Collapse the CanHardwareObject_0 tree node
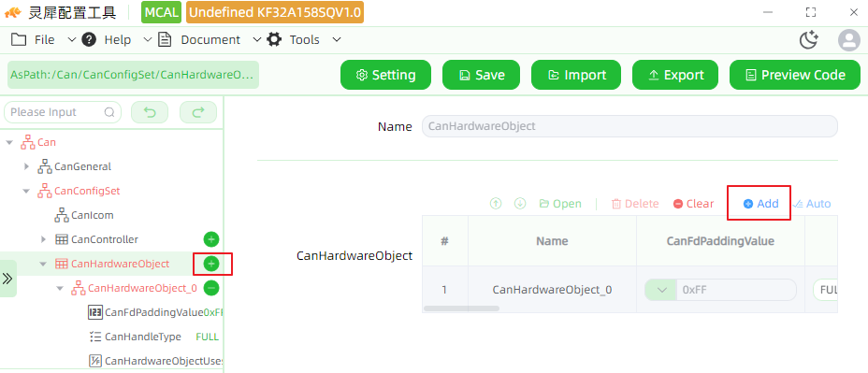 click(x=61, y=288)
